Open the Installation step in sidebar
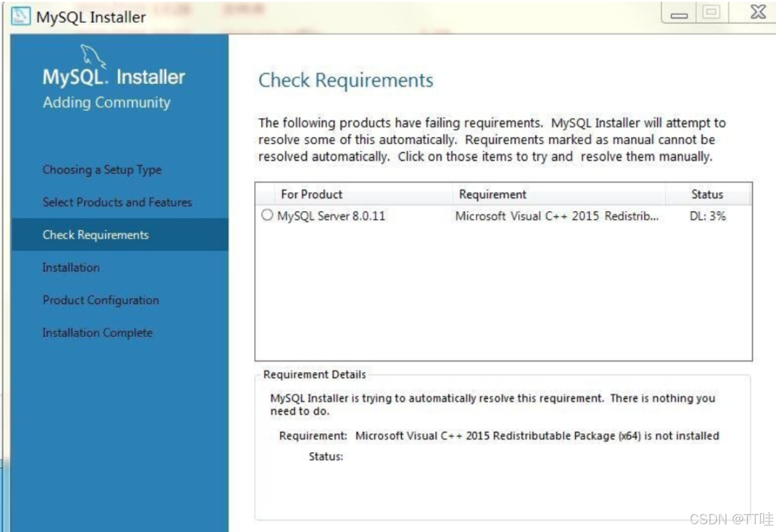The width and height of the screenshot is (776, 532). tap(71, 268)
